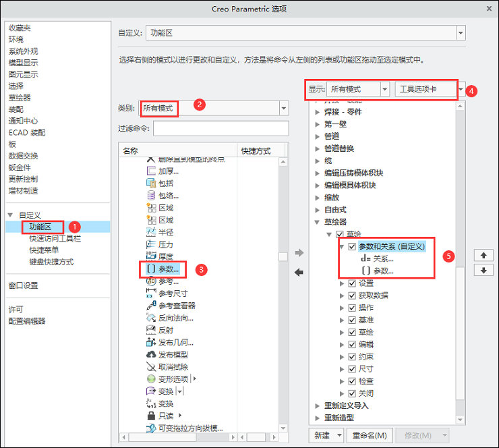The image size is (499, 448).
Task: Select 关系... icon in ribbon tree
Action: coord(365,258)
